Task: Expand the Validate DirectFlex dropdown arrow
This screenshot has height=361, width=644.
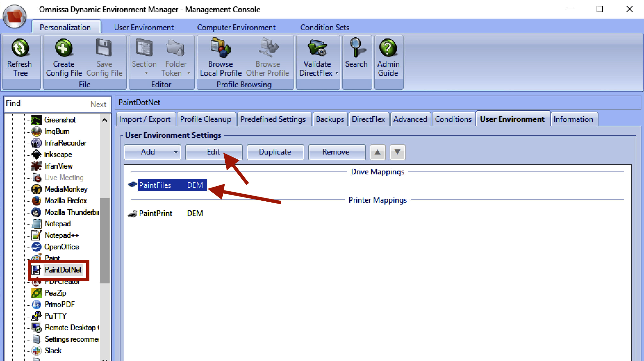Action: tap(337, 73)
